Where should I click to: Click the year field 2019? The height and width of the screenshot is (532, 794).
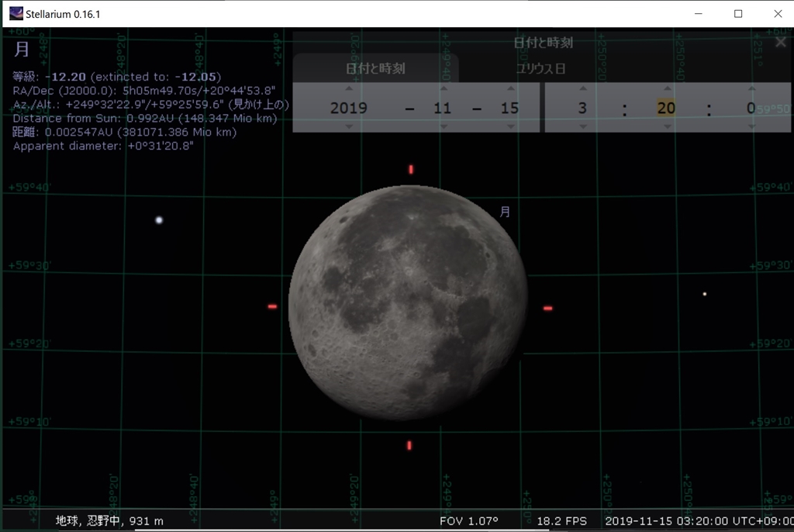(349, 108)
